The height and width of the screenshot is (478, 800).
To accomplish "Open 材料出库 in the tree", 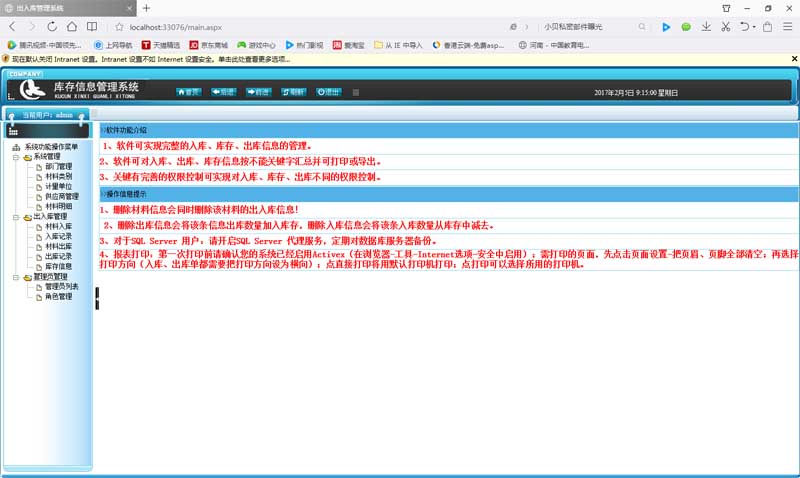I will (59, 246).
